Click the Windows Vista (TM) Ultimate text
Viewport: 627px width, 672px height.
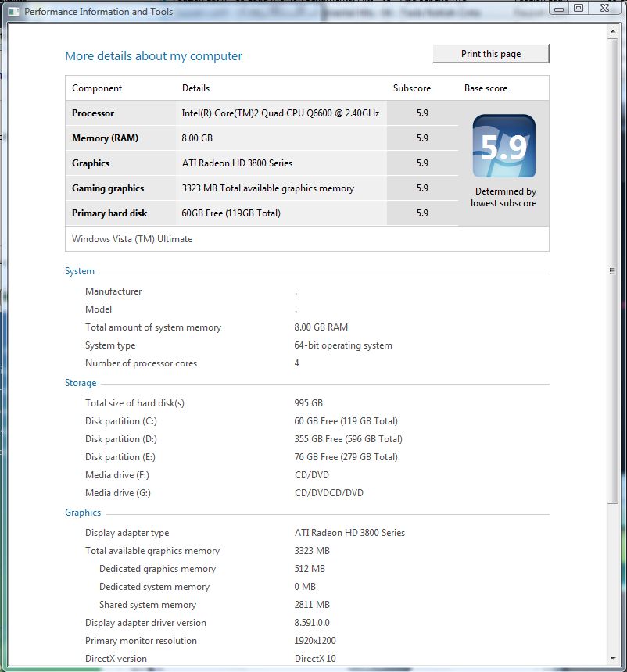[132, 239]
